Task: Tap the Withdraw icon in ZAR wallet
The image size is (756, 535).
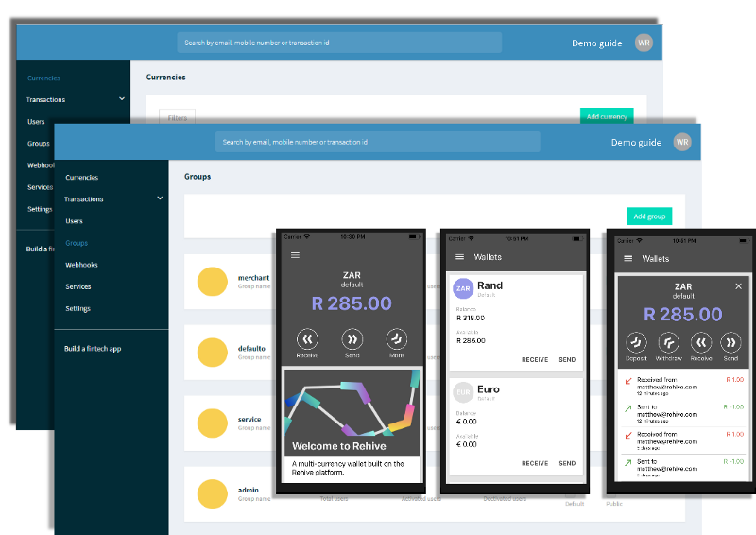Action: click(x=668, y=342)
